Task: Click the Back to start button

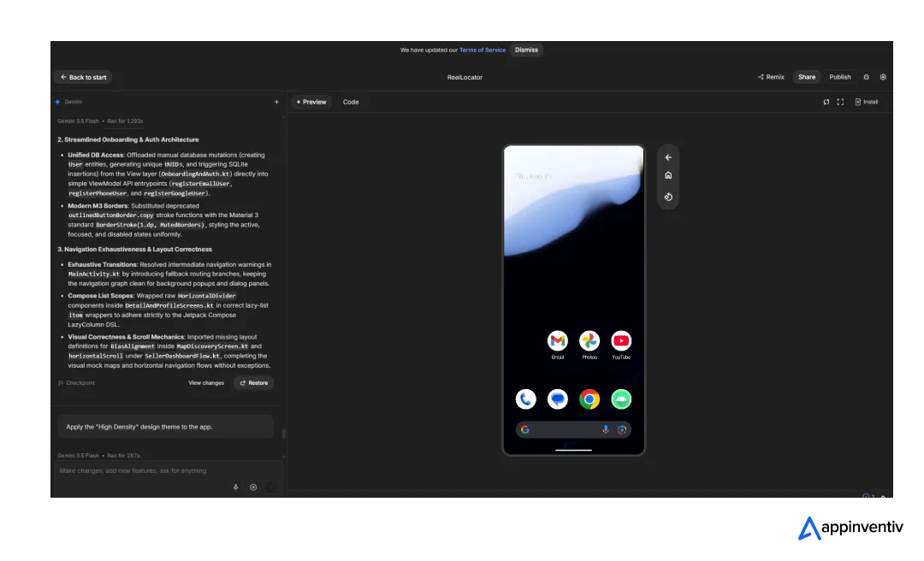Action: click(x=83, y=77)
